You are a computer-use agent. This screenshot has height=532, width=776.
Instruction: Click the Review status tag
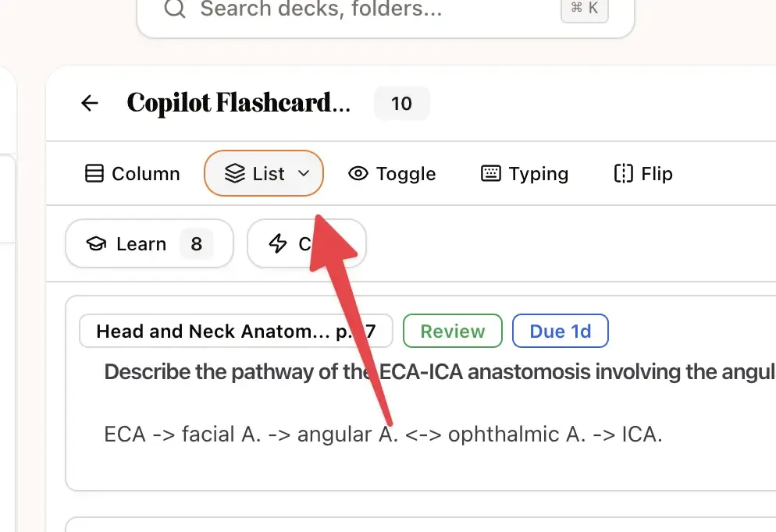click(452, 331)
